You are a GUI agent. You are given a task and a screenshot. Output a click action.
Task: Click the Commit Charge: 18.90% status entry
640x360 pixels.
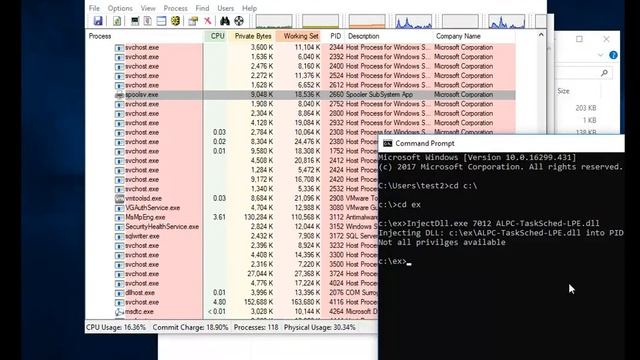coord(190,328)
